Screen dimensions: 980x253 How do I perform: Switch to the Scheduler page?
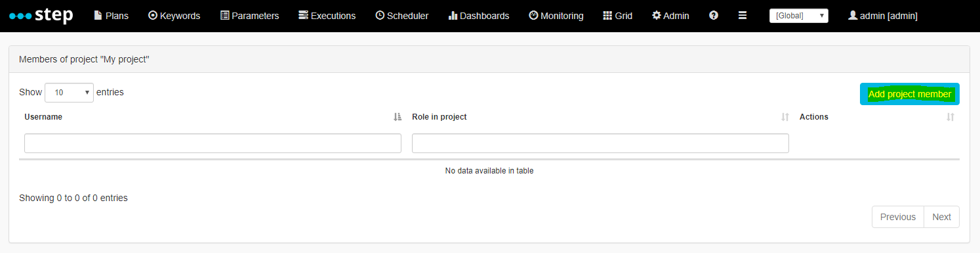(401, 16)
